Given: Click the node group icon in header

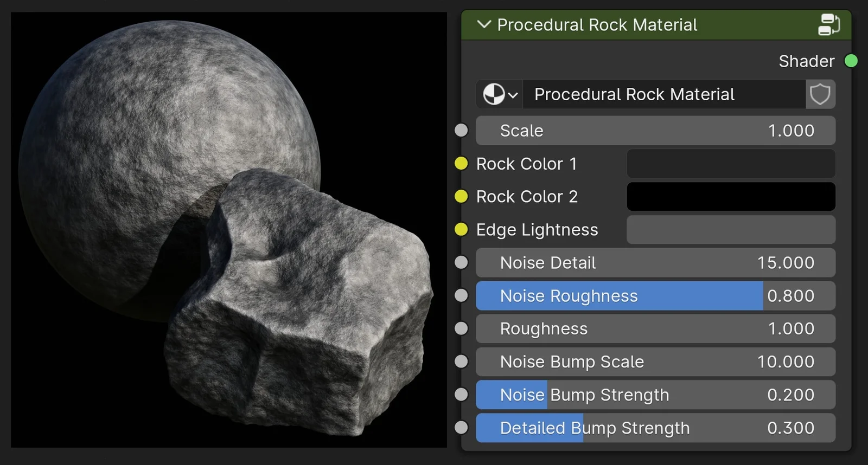Looking at the screenshot, I should point(828,25).
